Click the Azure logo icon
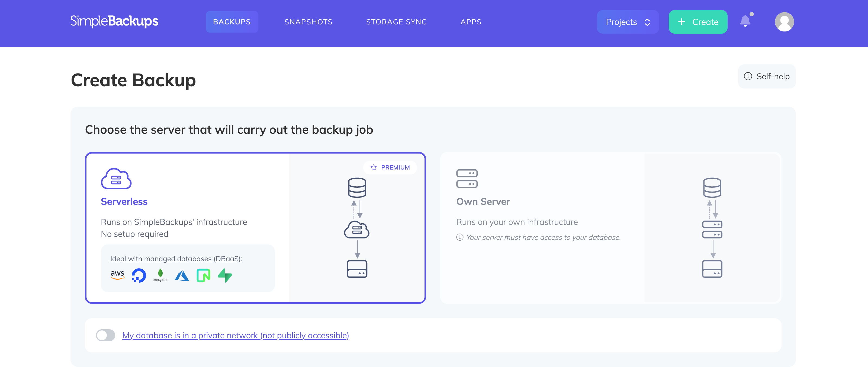 182,276
